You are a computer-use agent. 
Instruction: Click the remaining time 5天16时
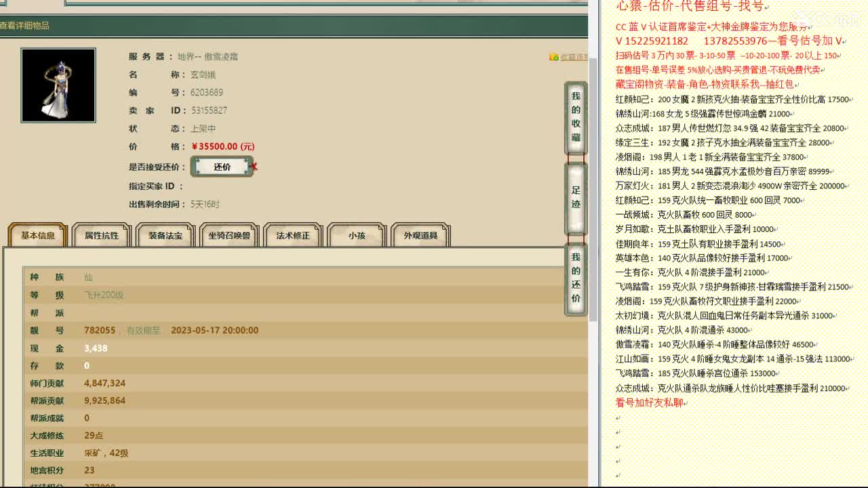pyautogui.click(x=205, y=204)
